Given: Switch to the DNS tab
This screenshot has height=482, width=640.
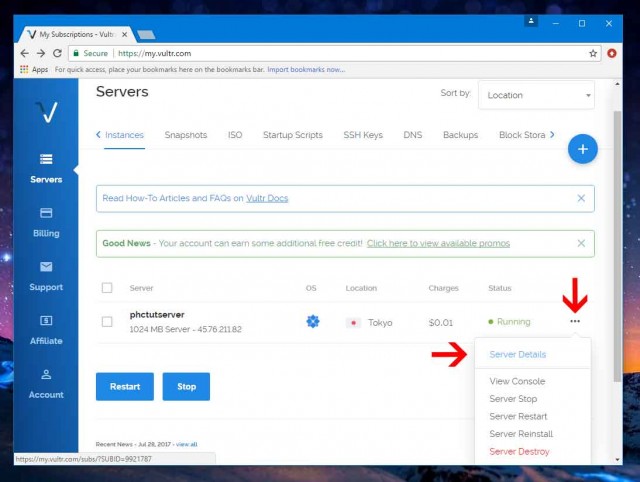Looking at the screenshot, I should pyautogui.click(x=413, y=135).
